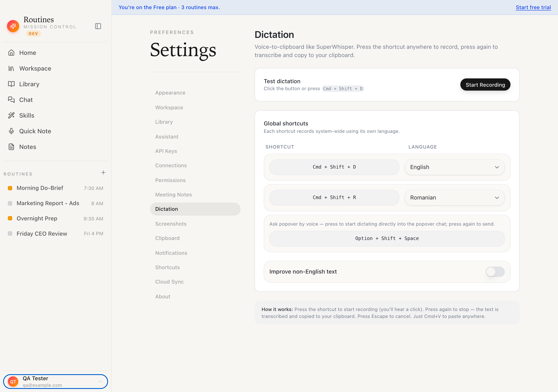Open Clipboard settings section
The image size is (558, 392).
(x=195, y=238)
